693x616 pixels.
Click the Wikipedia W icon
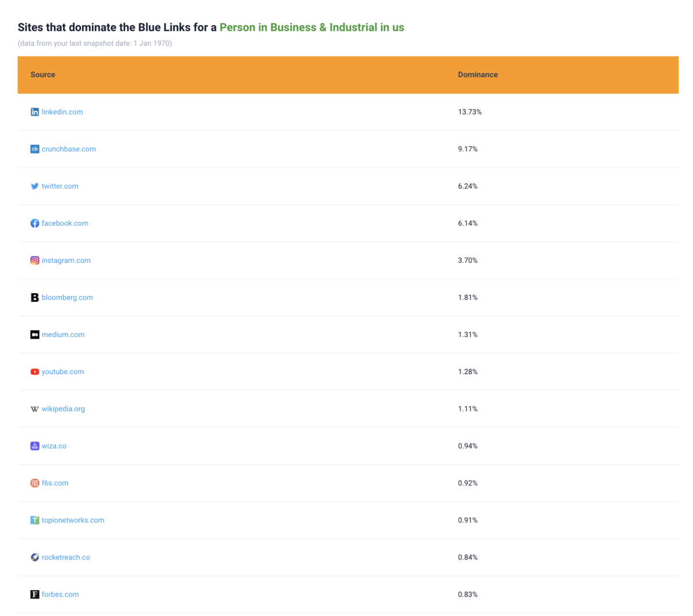coord(35,409)
